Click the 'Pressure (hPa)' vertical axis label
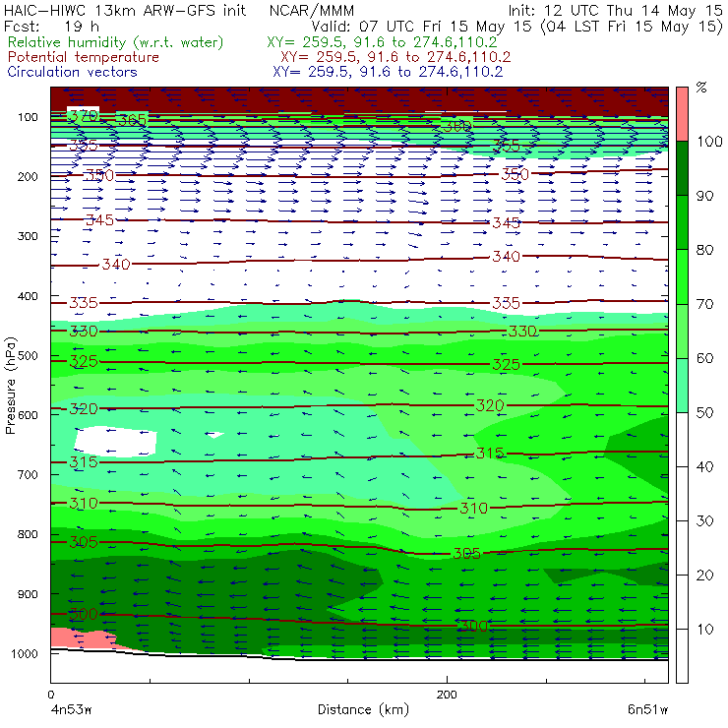Viewport: 728px width, 728px height. tap(10, 386)
